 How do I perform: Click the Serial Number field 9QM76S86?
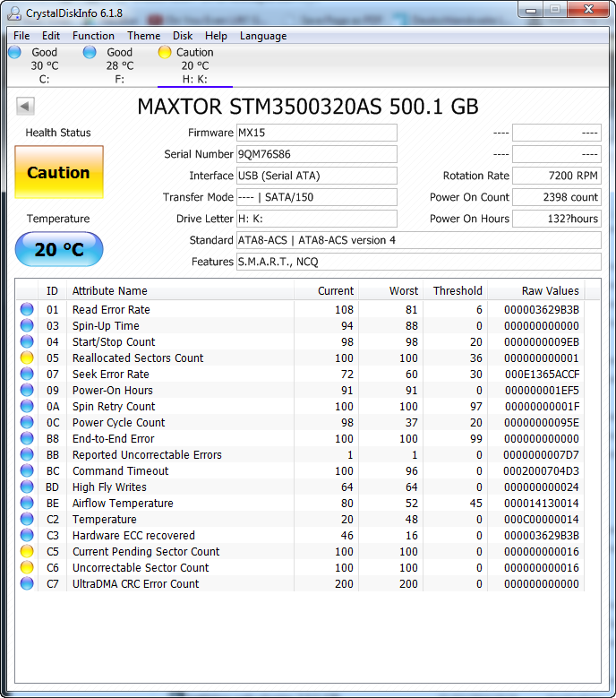[317, 154]
